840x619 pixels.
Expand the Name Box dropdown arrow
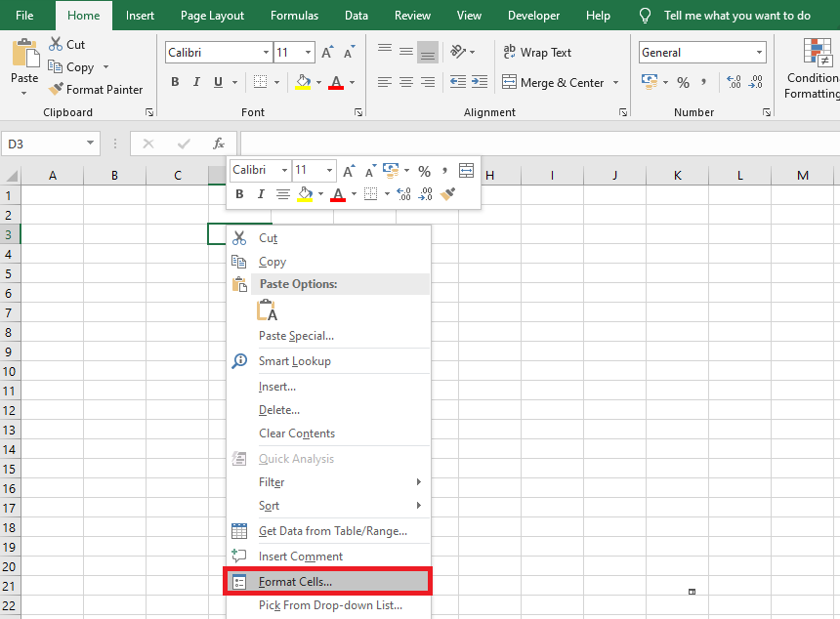pyautogui.click(x=91, y=144)
